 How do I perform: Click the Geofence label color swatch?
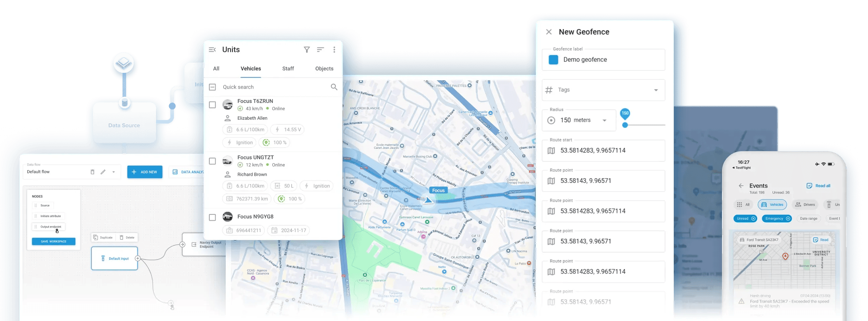point(553,60)
